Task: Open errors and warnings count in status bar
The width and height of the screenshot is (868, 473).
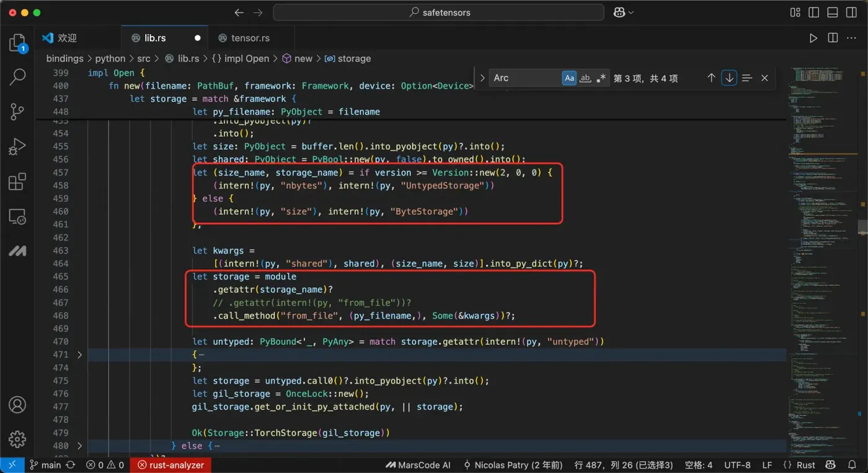Action: coord(105,465)
